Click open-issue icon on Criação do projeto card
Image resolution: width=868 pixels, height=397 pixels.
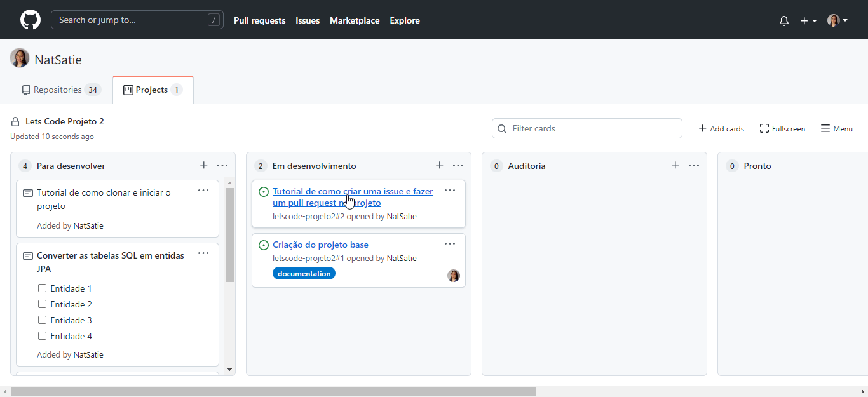(264, 245)
